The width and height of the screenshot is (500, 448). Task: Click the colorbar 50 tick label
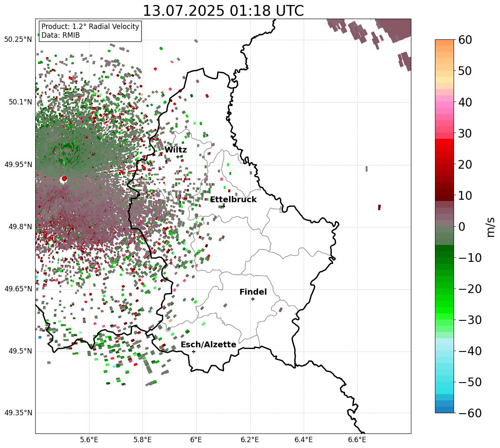click(464, 71)
